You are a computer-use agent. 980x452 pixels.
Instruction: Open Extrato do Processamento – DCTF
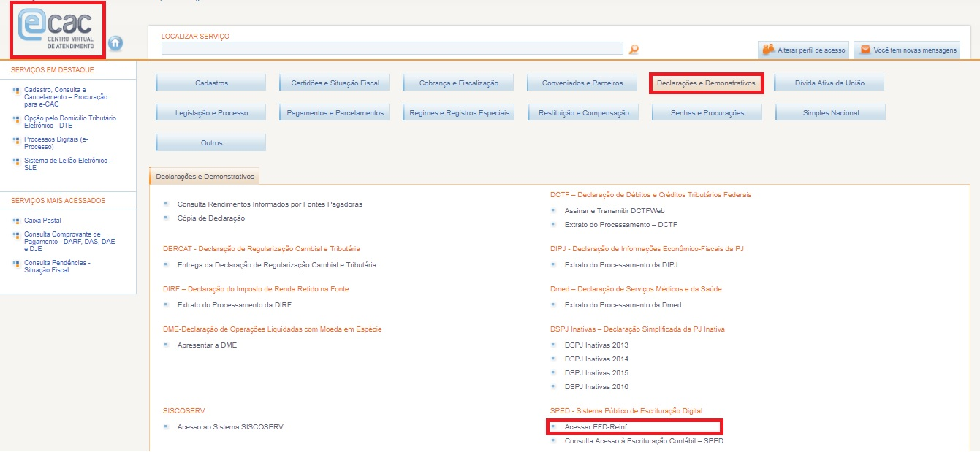621,225
